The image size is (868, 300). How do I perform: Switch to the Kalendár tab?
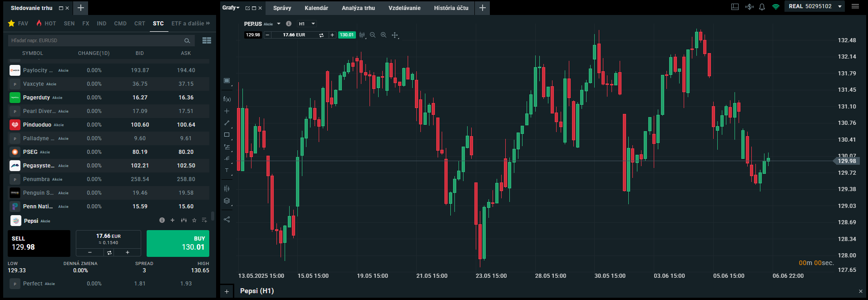316,8
